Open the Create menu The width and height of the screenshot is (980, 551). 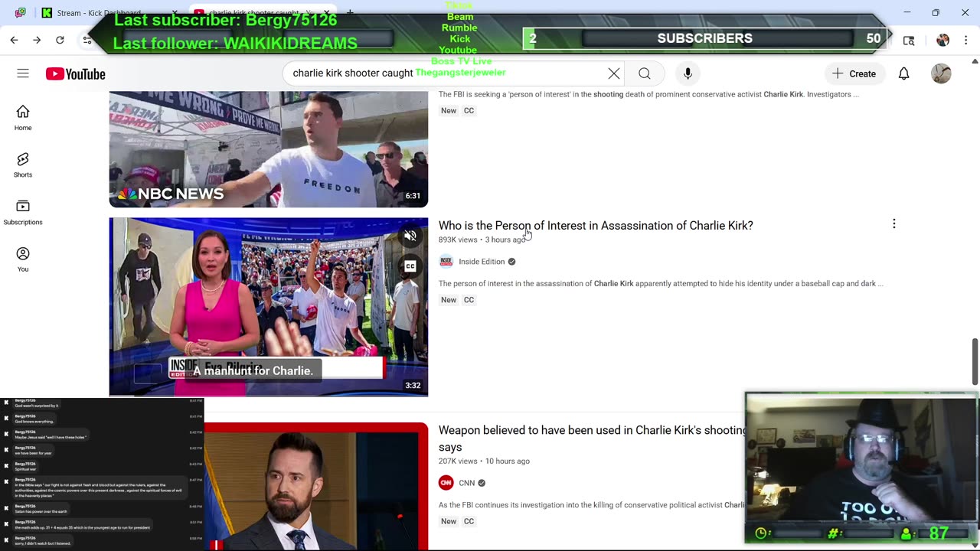click(x=854, y=73)
